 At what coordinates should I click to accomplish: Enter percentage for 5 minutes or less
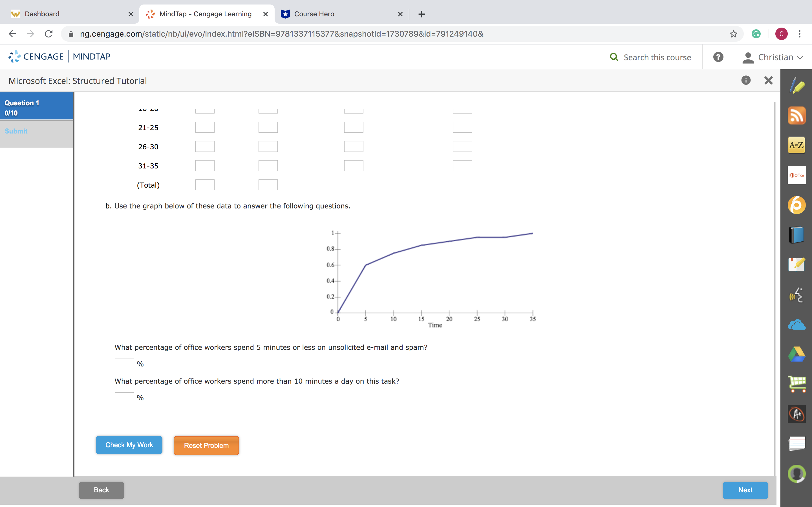(123, 363)
